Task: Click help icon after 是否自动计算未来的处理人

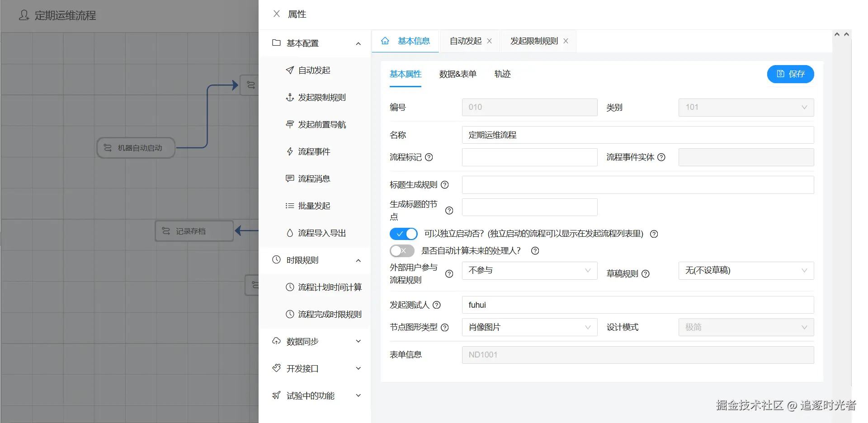Action: pyautogui.click(x=535, y=251)
